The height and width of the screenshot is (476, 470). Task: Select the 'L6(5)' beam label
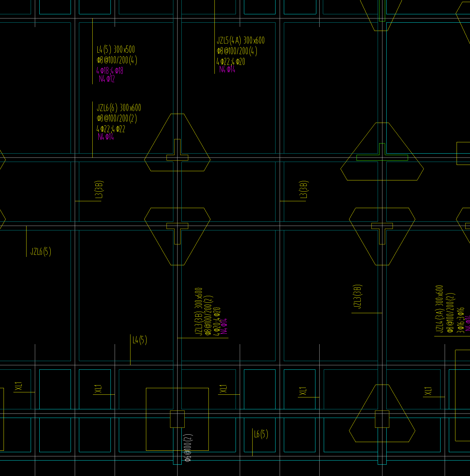261,434
